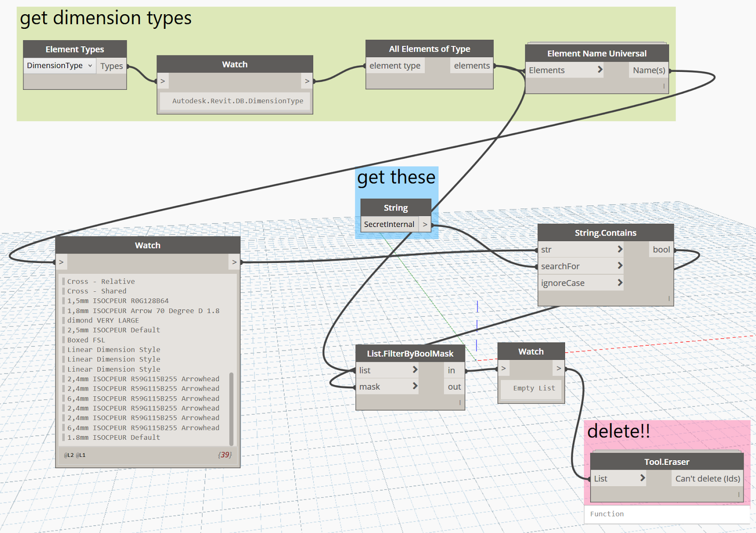Click the Elements input chevron on Element Name Universal
756x533 pixels.
[600, 70]
